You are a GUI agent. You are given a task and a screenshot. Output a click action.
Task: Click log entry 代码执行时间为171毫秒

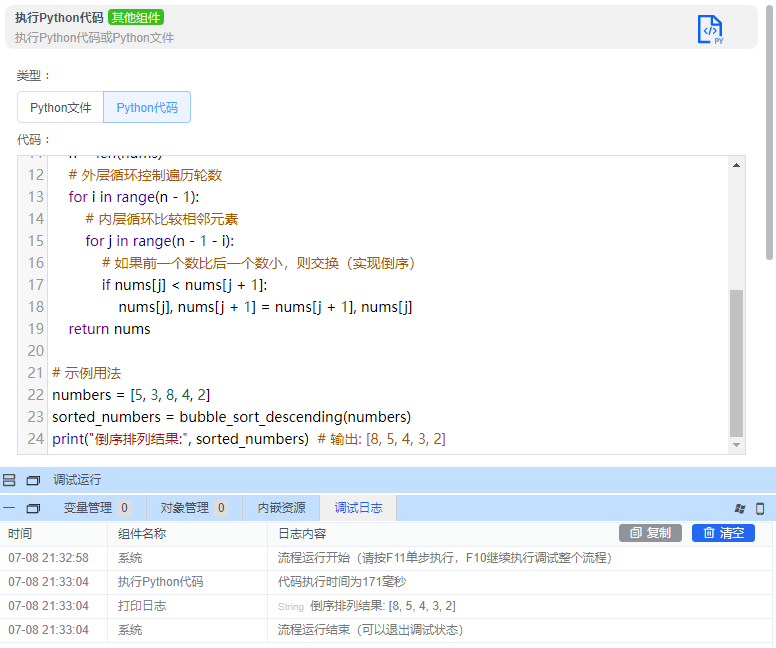point(341,582)
